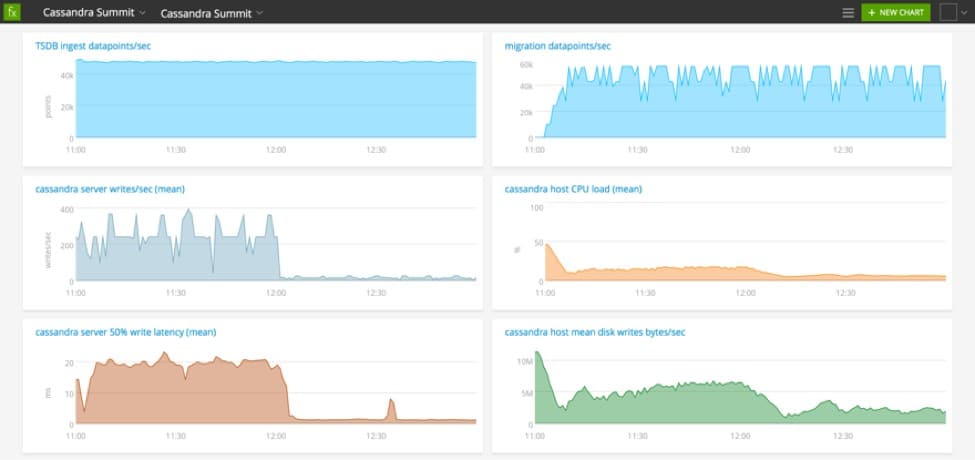
Task: Click the 60k label on migration chart
Action: click(x=526, y=65)
